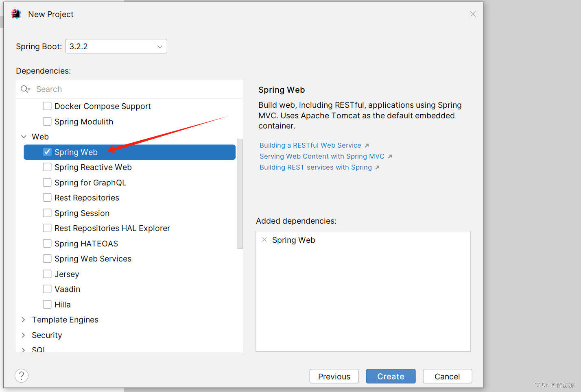Viewport: 581px width, 392px height.
Task: Enable Spring Reactive Web
Action: pyautogui.click(x=47, y=167)
